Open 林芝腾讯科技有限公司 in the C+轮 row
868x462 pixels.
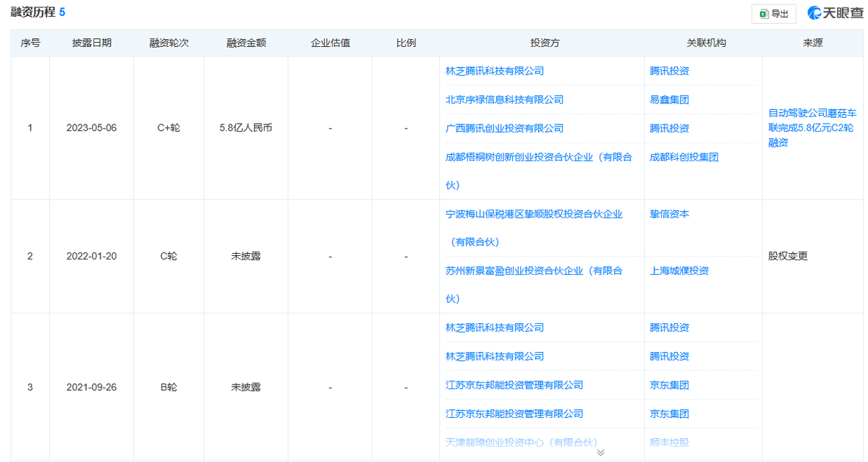pos(495,71)
